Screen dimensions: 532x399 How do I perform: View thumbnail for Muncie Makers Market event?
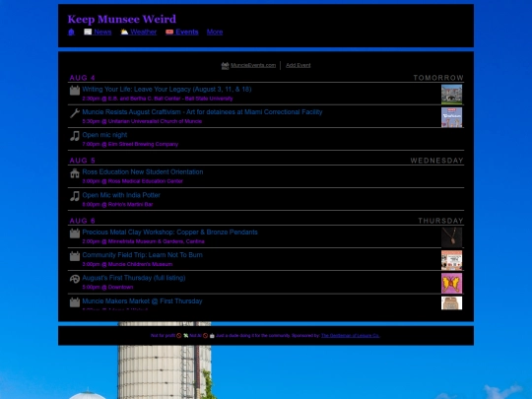pyautogui.click(x=451, y=303)
